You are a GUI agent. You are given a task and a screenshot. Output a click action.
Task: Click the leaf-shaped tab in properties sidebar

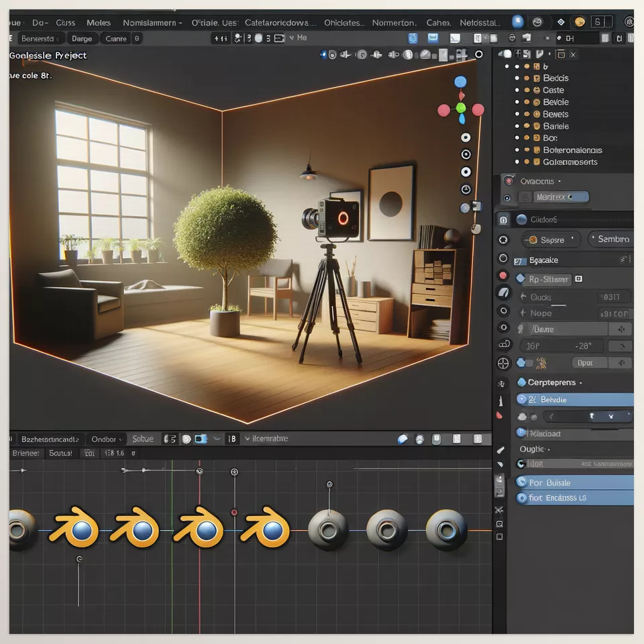(x=504, y=292)
